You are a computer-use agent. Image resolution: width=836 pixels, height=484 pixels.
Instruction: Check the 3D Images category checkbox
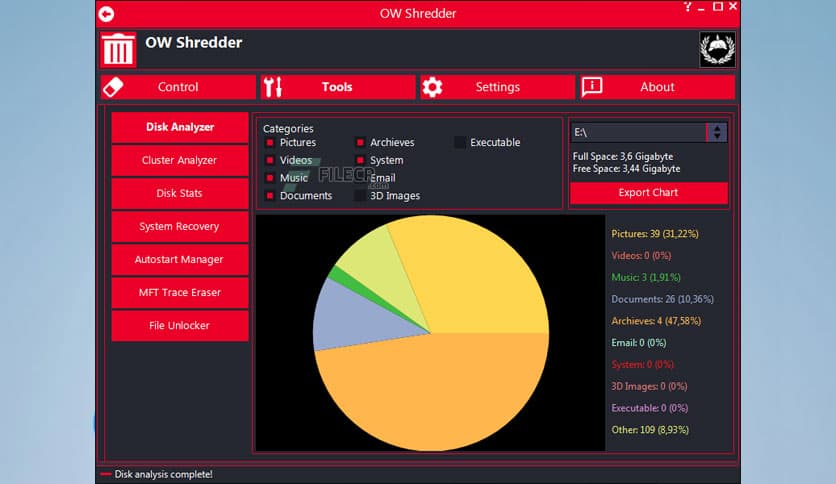[360, 196]
